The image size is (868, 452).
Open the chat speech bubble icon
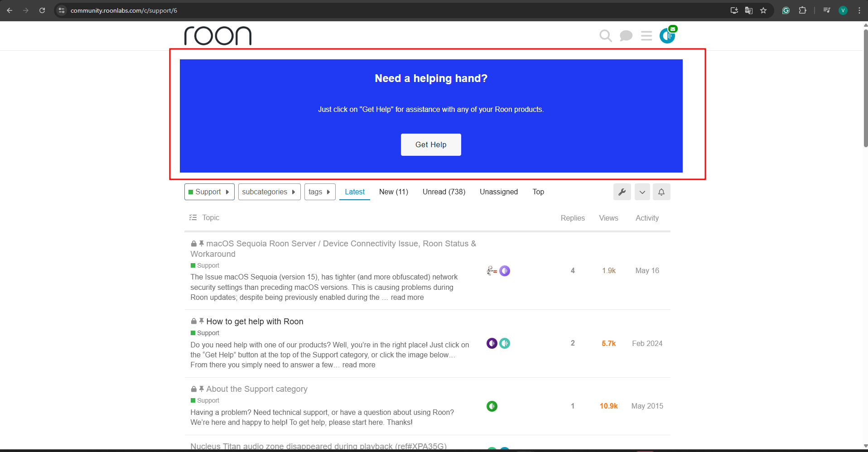626,36
